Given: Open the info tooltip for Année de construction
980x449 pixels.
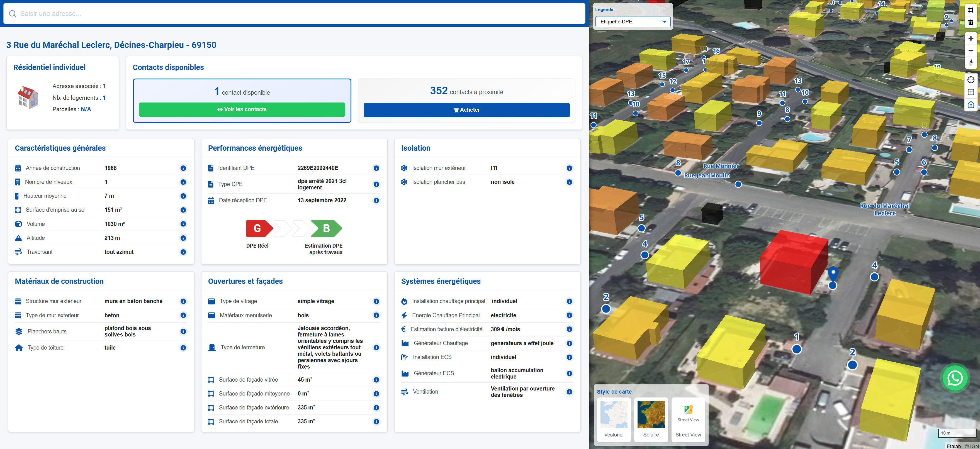Looking at the screenshot, I should coord(183,168).
